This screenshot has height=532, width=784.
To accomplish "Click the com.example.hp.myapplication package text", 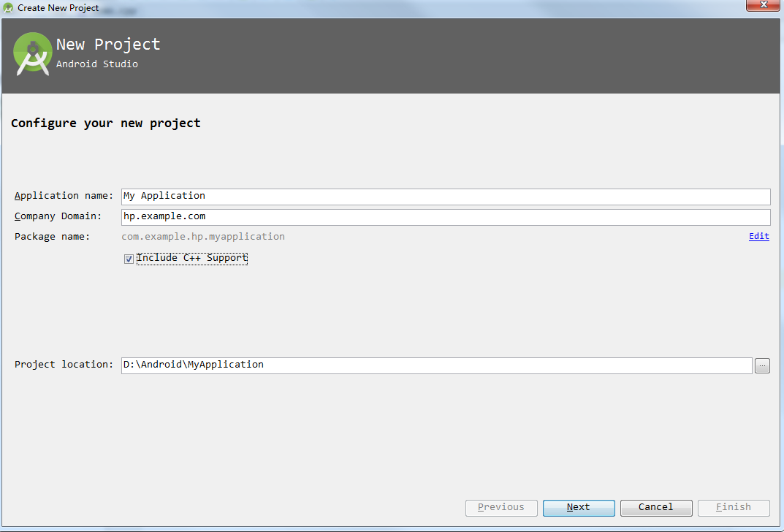I will coord(203,237).
